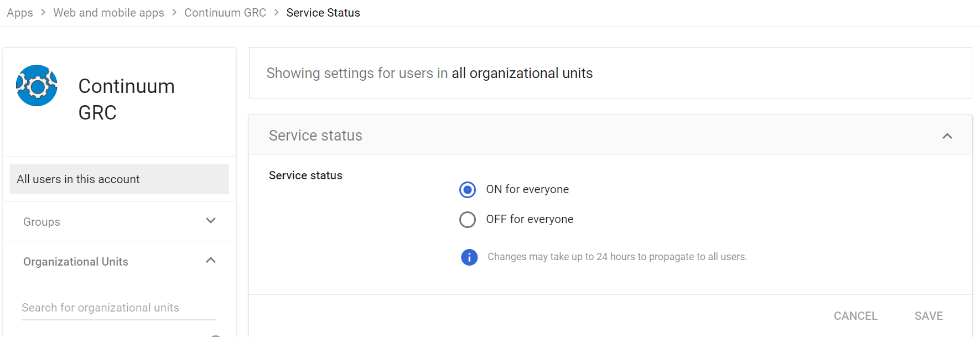The width and height of the screenshot is (980, 337).
Task: Open Web and mobile apps breadcrumb
Action: click(x=108, y=13)
